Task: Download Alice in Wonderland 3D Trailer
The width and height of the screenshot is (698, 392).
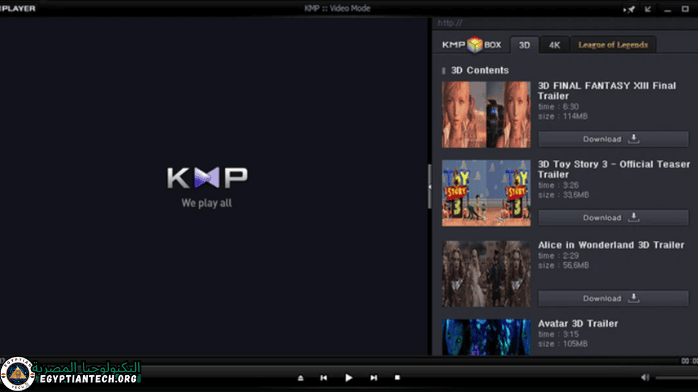Action: pyautogui.click(x=613, y=299)
